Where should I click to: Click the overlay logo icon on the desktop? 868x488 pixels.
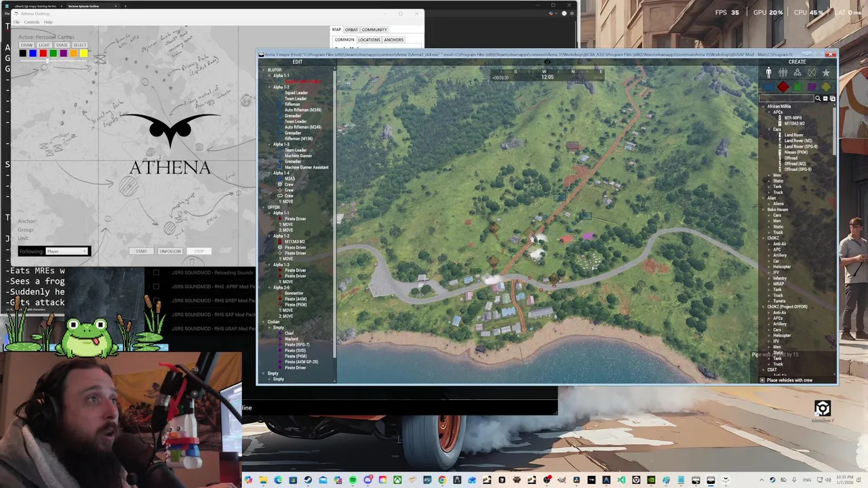point(823,409)
